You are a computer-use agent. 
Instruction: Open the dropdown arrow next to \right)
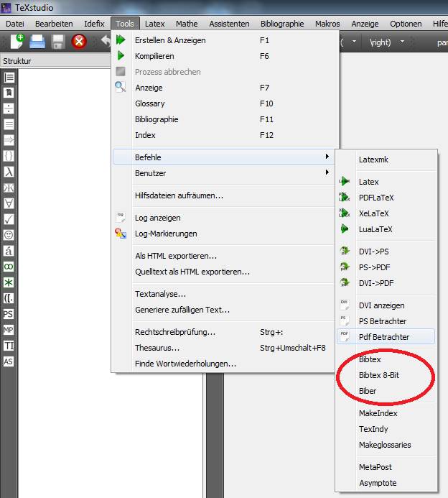(x=402, y=42)
